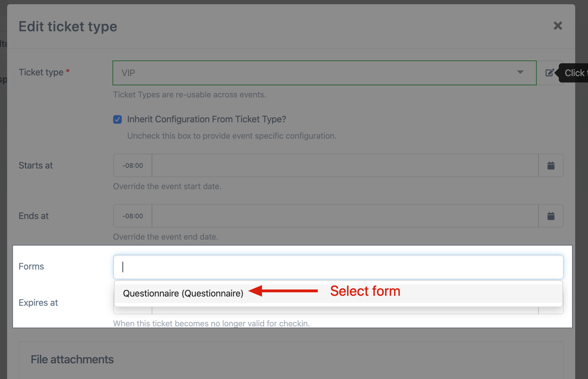Close the Edit ticket type dialog
Viewport: 588px width, 379px height.
pos(558,26)
